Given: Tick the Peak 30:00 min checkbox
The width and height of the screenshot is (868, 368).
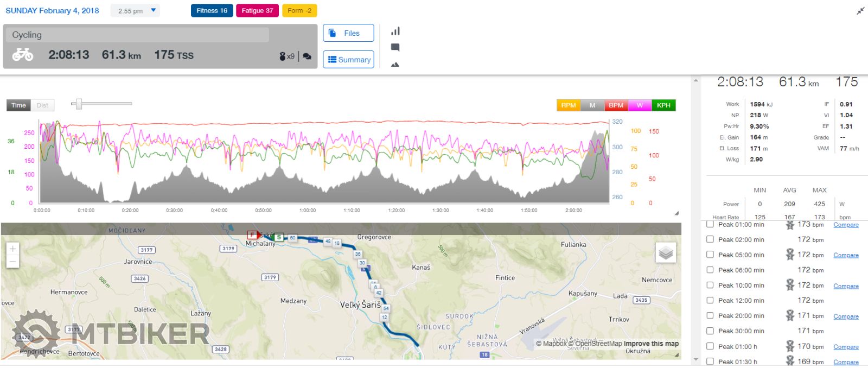Looking at the screenshot, I should point(710,331).
